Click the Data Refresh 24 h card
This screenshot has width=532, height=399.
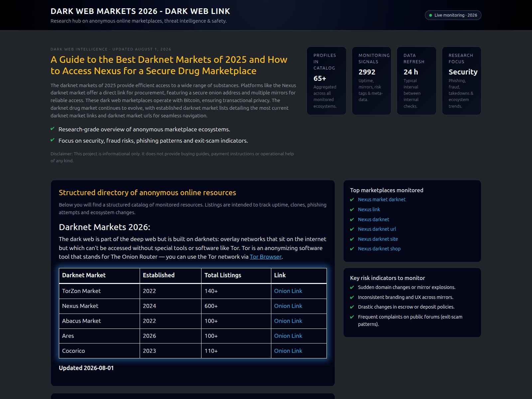tap(417, 81)
